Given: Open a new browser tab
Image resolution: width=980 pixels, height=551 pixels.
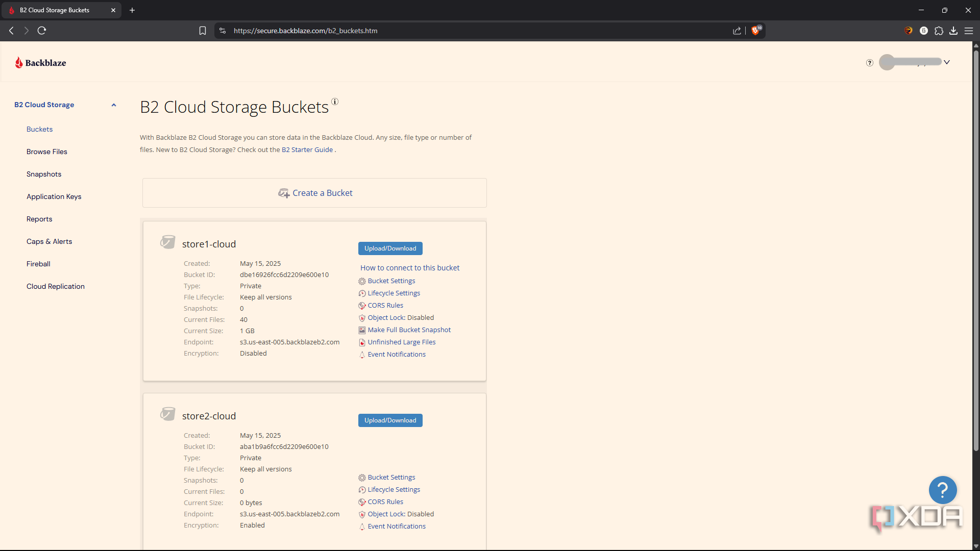Looking at the screenshot, I should [132, 10].
